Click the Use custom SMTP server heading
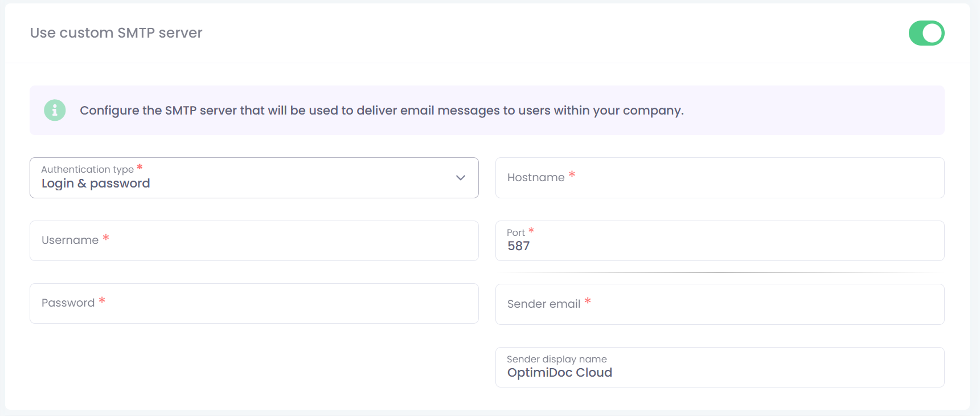 (116, 33)
